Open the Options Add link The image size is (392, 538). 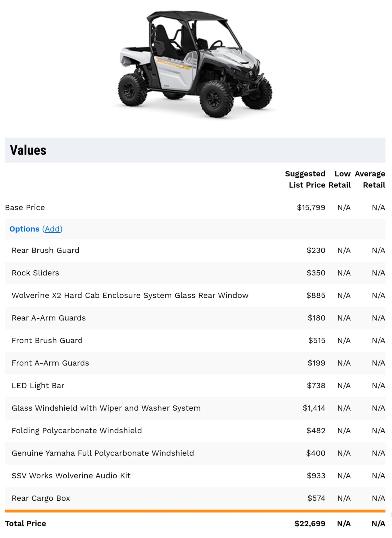53,229
